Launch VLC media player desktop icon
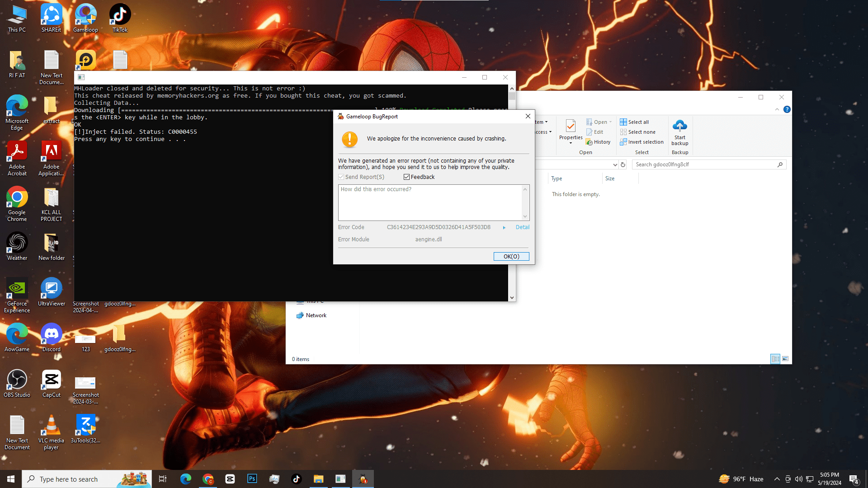Image resolution: width=868 pixels, height=488 pixels. [51, 432]
